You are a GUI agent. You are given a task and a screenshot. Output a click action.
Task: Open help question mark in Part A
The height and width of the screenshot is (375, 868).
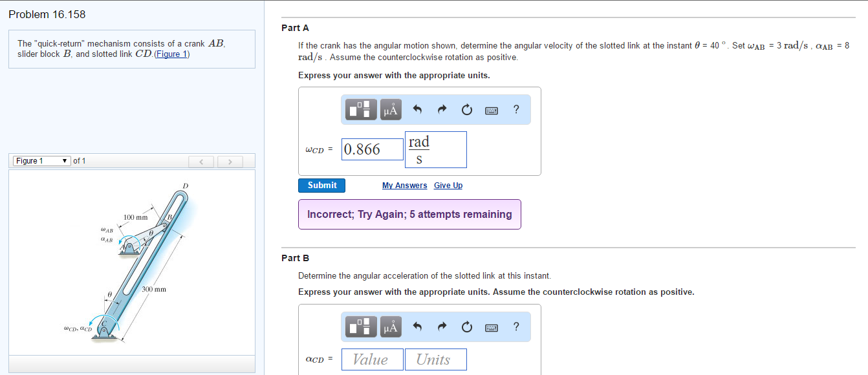point(515,110)
